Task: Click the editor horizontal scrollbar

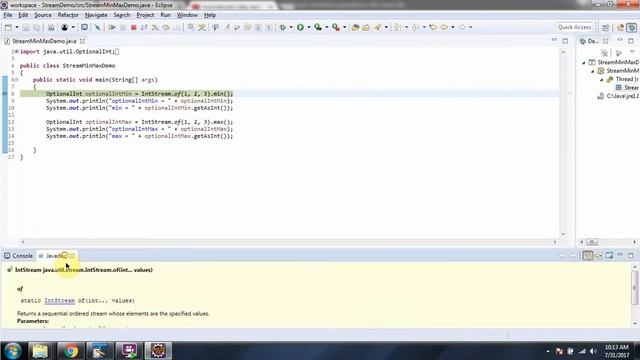Action: [289, 242]
